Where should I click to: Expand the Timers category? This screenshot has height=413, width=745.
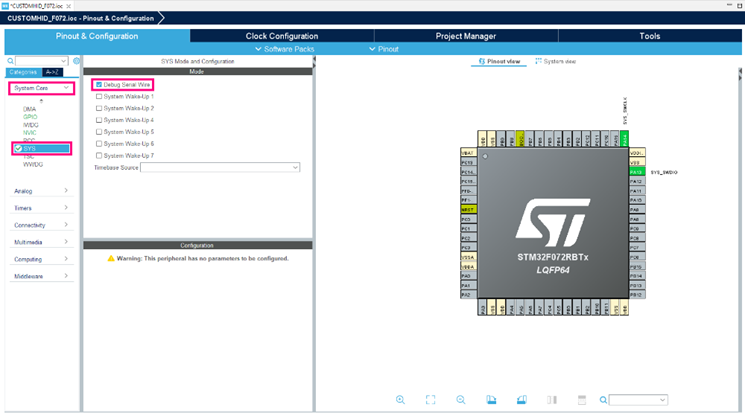pos(41,208)
